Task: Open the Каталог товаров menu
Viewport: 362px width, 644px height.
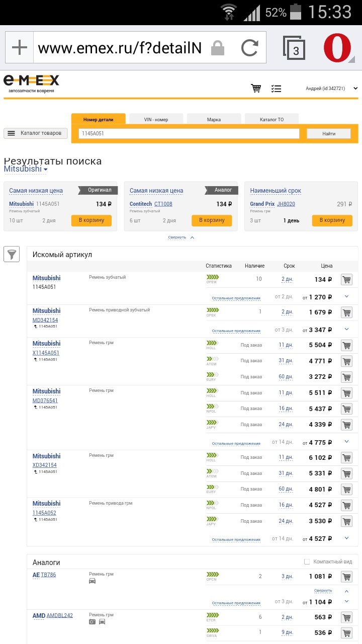Action: [x=36, y=133]
